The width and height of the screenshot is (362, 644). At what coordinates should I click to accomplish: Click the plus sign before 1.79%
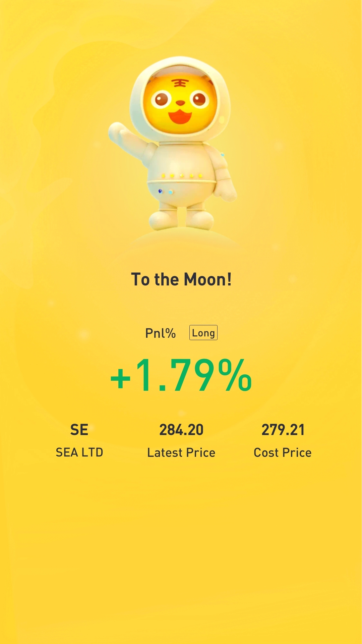pyautogui.click(x=120, y=378)
